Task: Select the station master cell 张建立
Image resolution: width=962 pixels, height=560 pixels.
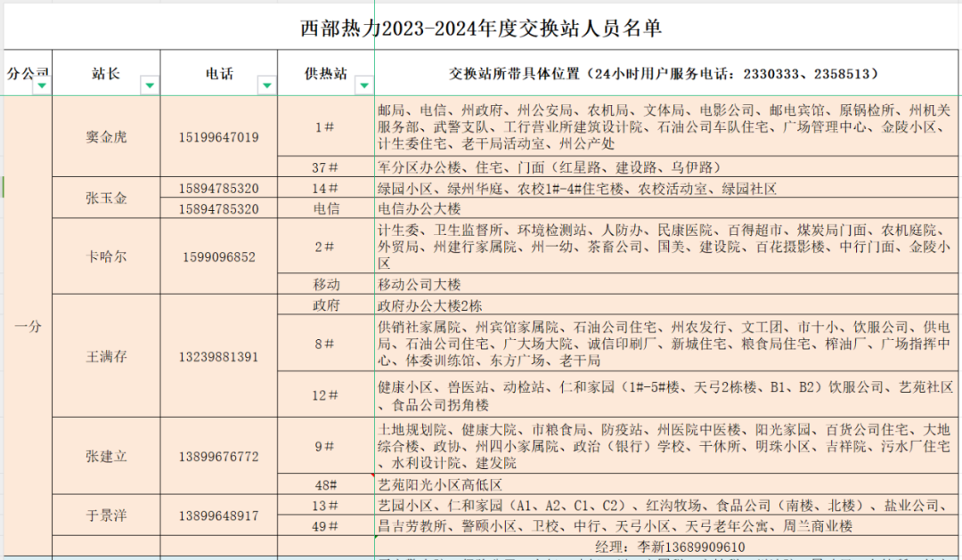Action: click(x=106, y=457)
